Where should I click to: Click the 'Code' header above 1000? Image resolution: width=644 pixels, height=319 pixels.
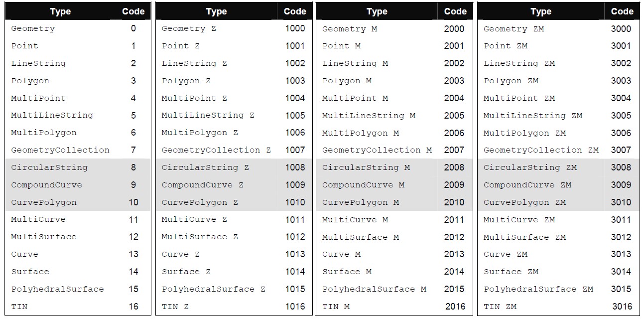coord(295,11)
